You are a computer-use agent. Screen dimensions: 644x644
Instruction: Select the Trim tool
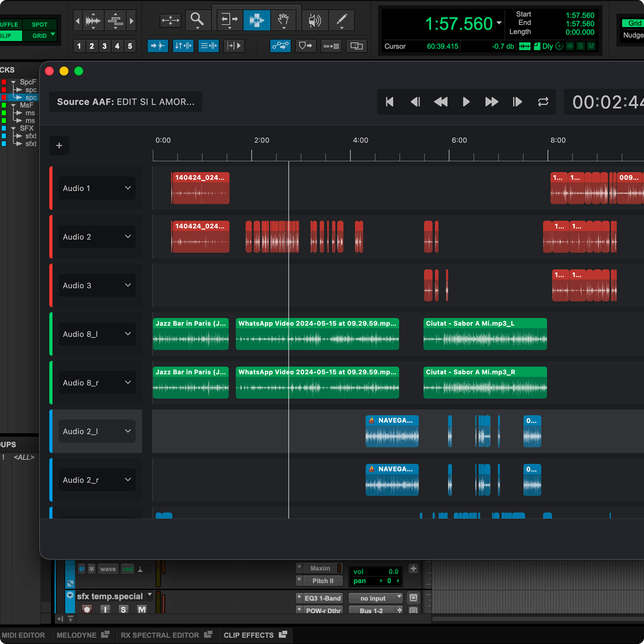coord(230,20)
